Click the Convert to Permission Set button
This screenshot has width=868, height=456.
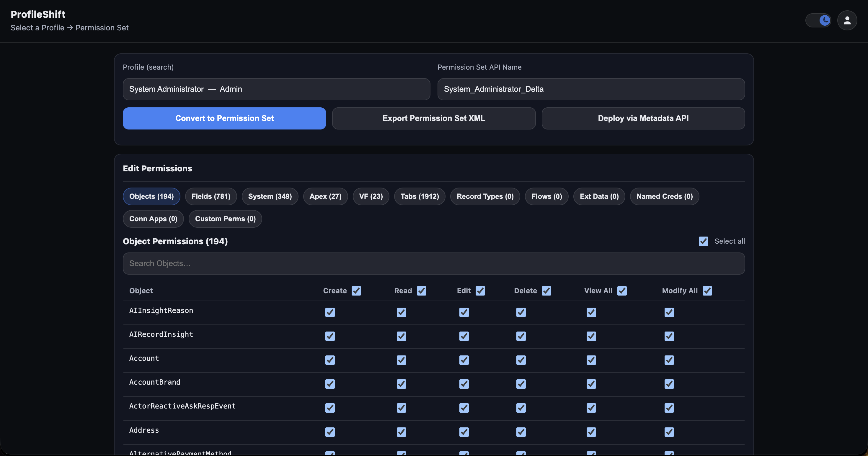(x=224, y=119)
